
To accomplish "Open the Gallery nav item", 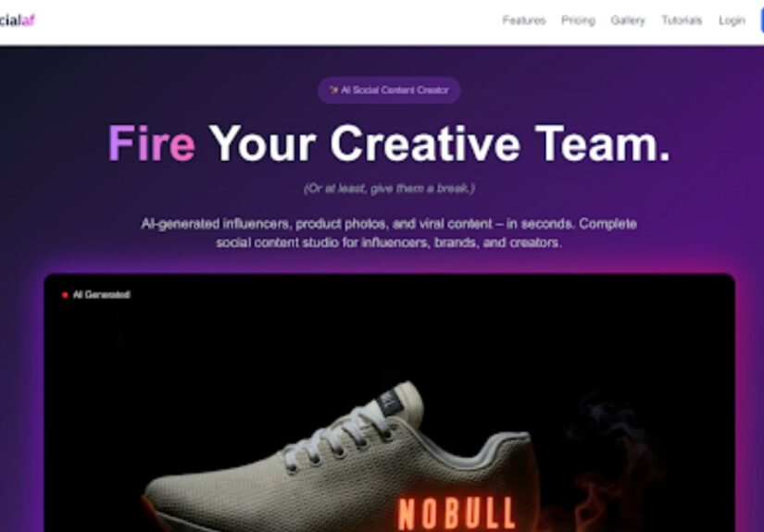I will pyautogui.click(x=628, y=20).
